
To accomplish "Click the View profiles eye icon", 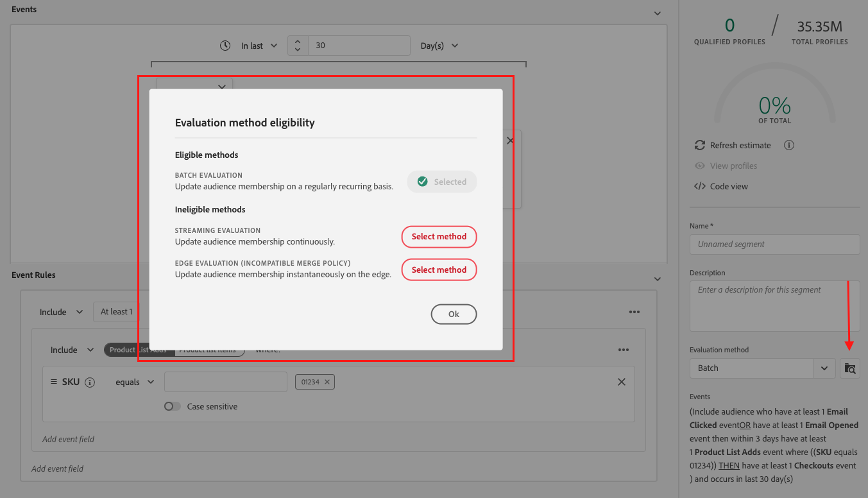I will click(699, 166).
